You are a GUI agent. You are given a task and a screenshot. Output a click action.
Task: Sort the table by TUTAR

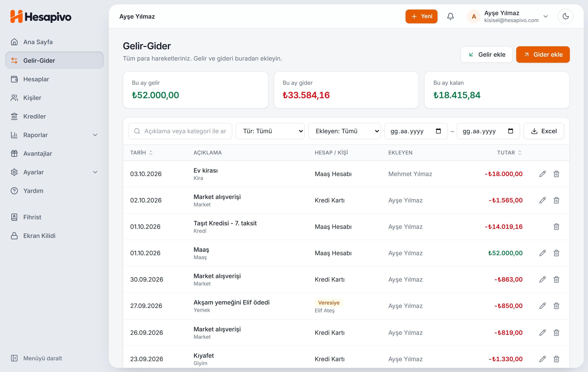509,153
